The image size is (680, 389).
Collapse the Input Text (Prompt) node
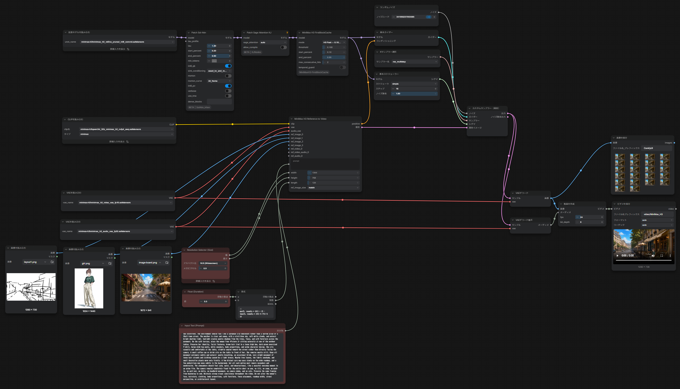182,326
